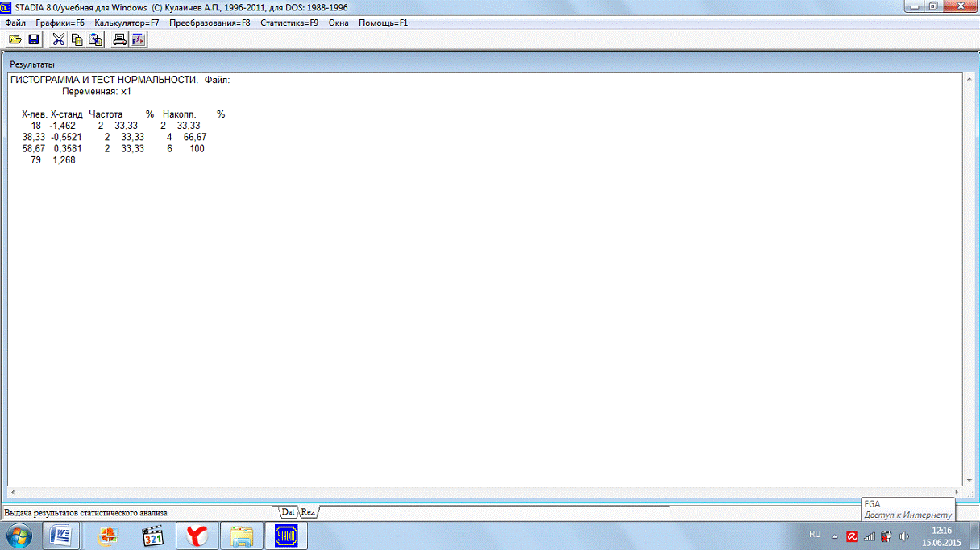Click the volume speaker tray icon
Viewport: 980px width, 550px height.
pos(904,536)
